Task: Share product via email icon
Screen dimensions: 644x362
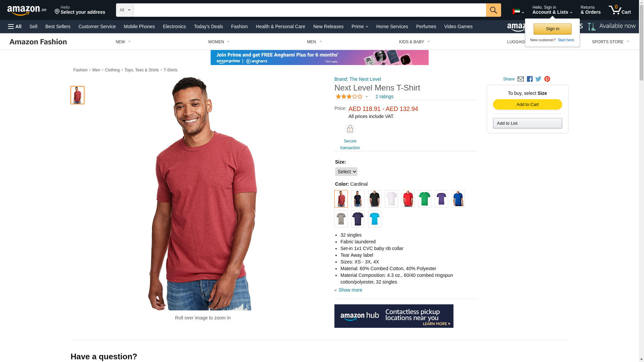Action: (521, 79)
